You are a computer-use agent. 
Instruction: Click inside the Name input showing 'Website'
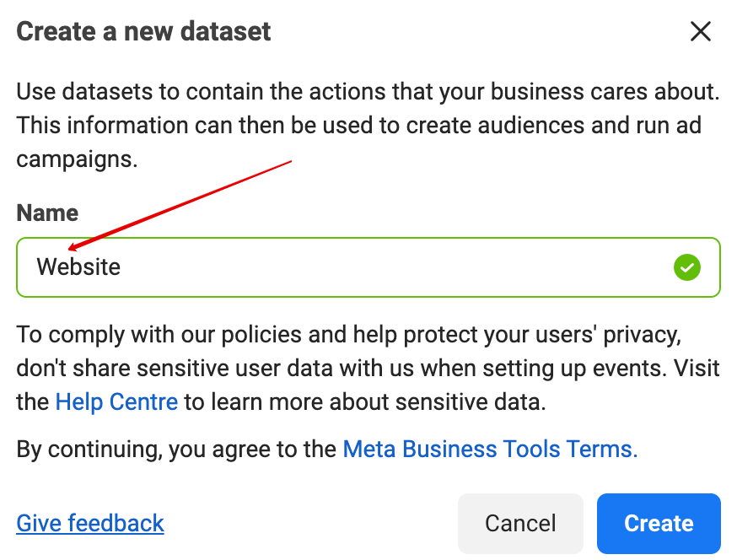click(337, 267)
